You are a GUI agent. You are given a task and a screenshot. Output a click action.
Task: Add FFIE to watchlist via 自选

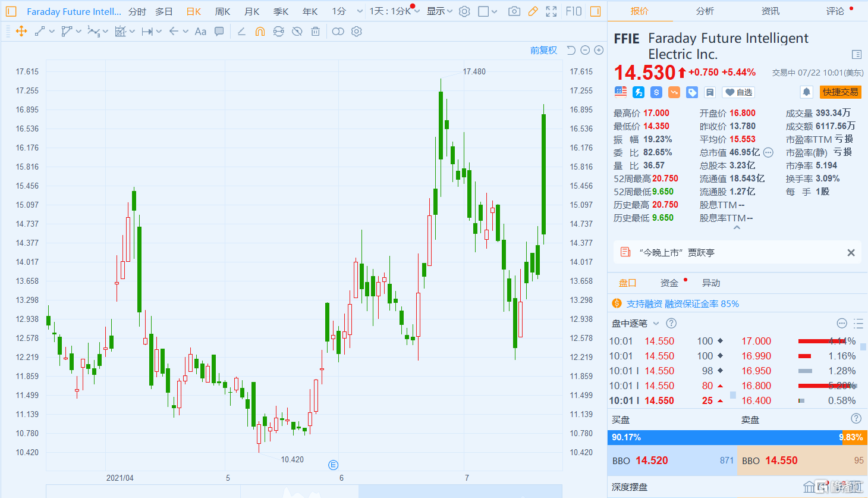[x=738, y=92]
